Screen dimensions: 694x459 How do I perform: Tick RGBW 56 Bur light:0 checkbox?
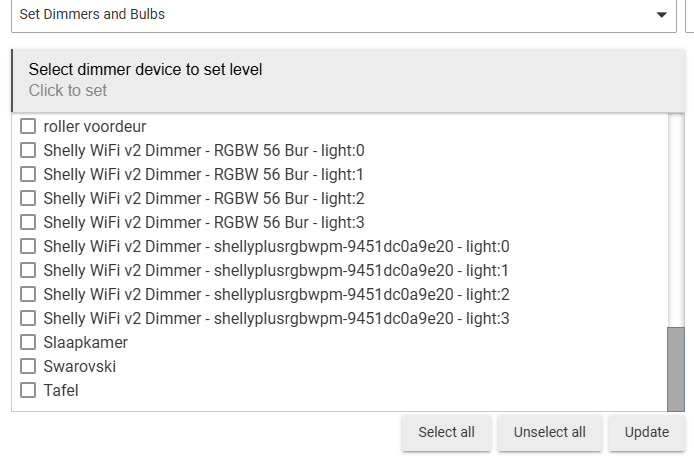coord(28,151)
